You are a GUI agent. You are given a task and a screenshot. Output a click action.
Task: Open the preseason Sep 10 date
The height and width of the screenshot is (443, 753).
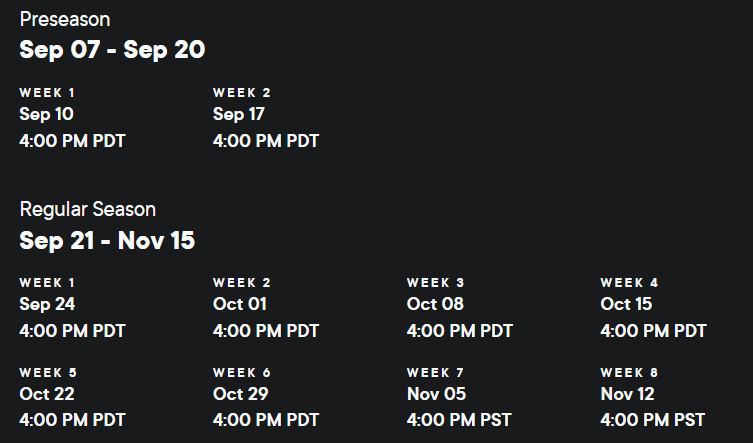[46, 114]
